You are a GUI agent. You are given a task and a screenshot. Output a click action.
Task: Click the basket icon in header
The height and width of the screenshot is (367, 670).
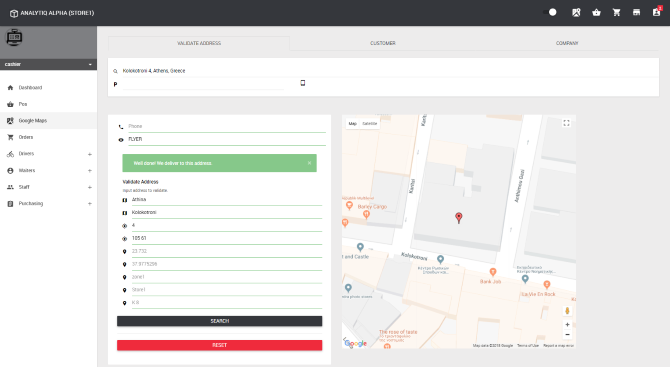pyautogui.click(x=596, y=13)
